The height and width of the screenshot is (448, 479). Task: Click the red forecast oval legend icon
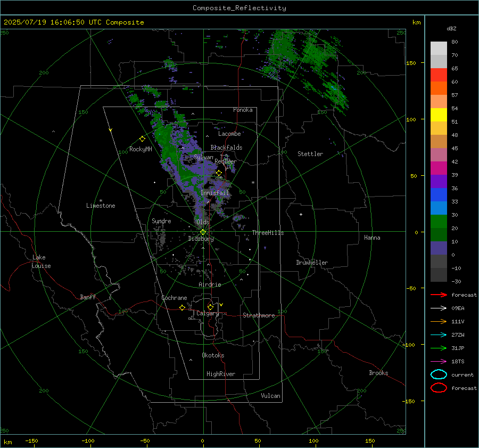[439, 388]
